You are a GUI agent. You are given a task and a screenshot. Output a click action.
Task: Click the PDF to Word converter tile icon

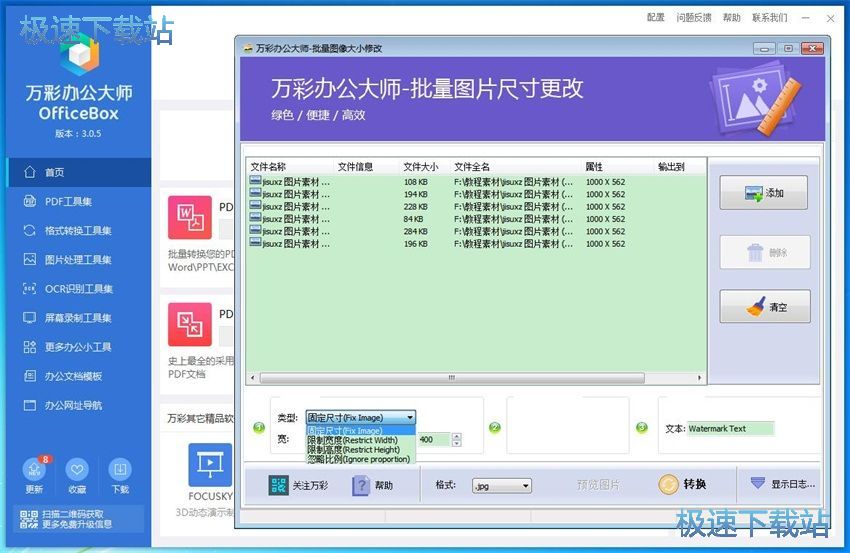coord(190,217)
